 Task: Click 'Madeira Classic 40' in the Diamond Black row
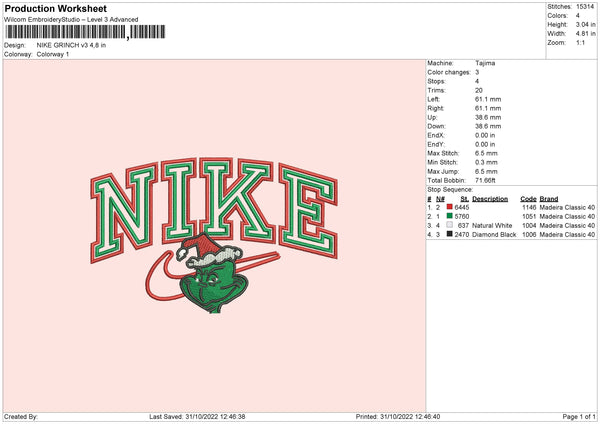[x=567, y=235]
